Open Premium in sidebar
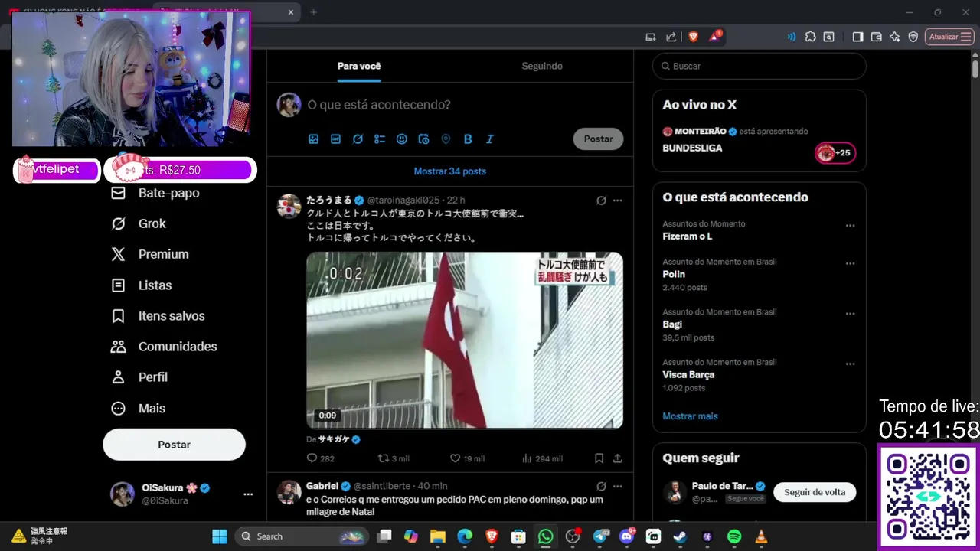This screenshot has width=980, height=551. pos(150,254)
